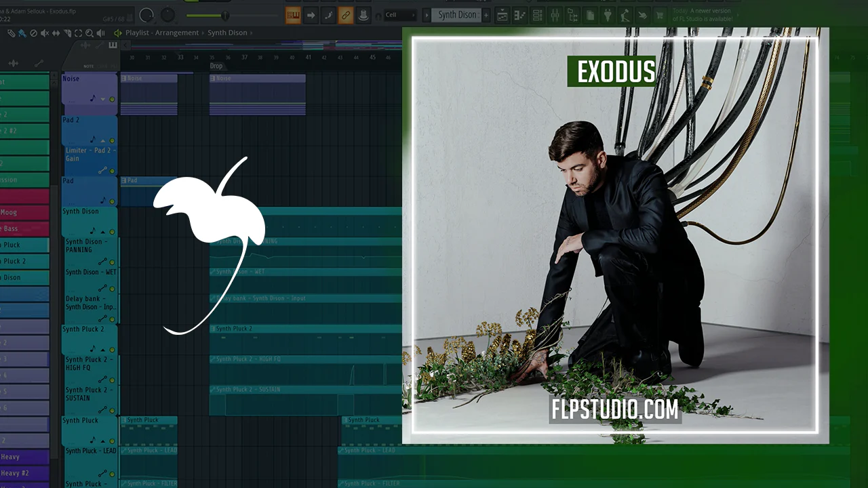Open the playlist view icon
Viewport: 868px width, 488px height.
click(502, 15)
